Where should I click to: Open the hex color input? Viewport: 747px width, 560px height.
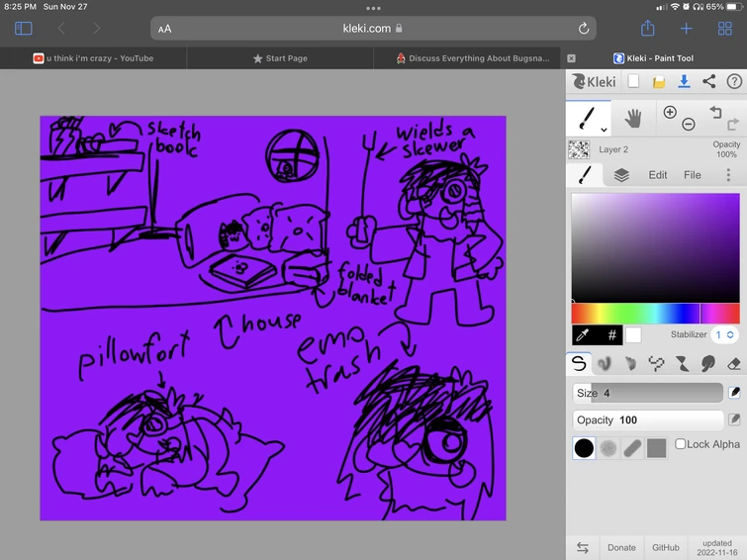coord(611,335)
